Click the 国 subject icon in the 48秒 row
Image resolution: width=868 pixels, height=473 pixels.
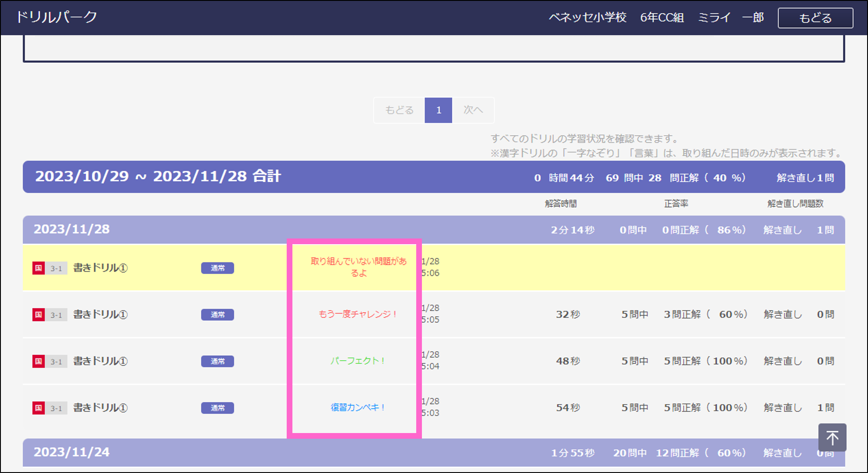pyautogui.click(x=39, y=361)
